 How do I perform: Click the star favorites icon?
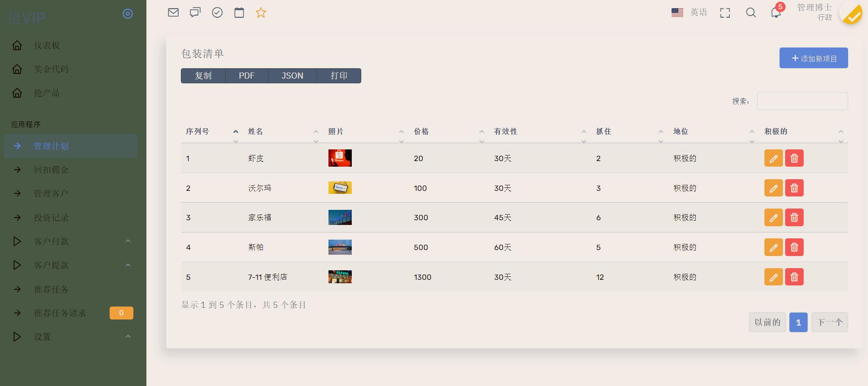(261, 13)
